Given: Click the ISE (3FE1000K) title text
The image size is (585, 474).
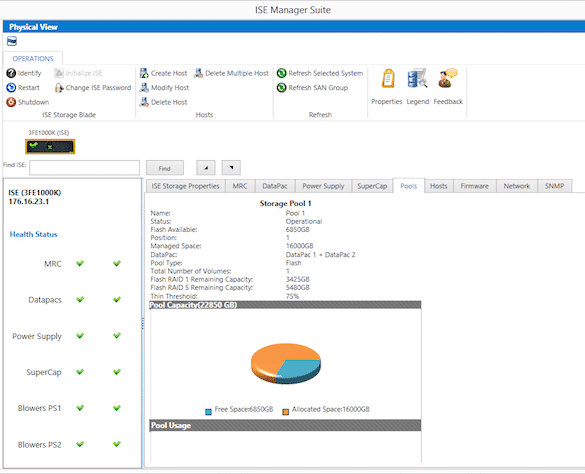Looking at the screenshot, I should tap(35, 193).
